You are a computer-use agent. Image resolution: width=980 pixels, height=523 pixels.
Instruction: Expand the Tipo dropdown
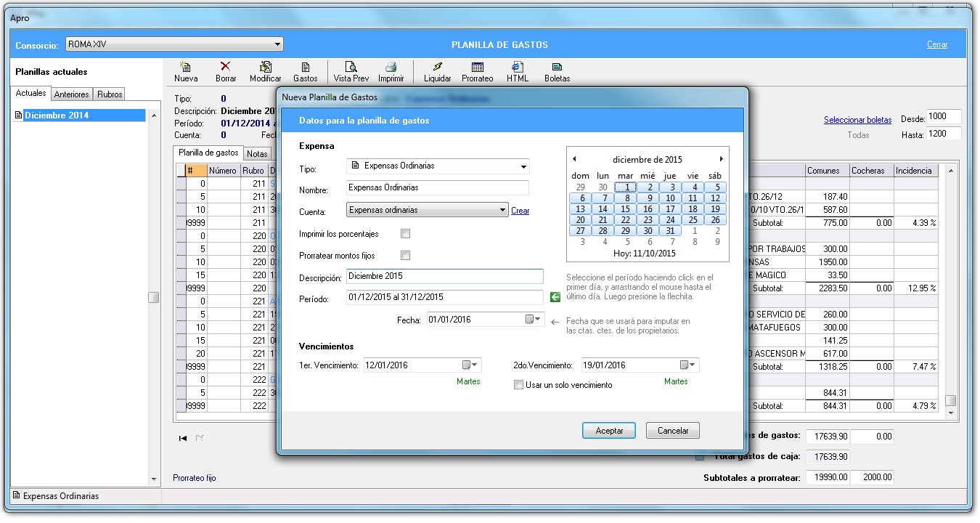pyautogui.click(x=523, y=166)
